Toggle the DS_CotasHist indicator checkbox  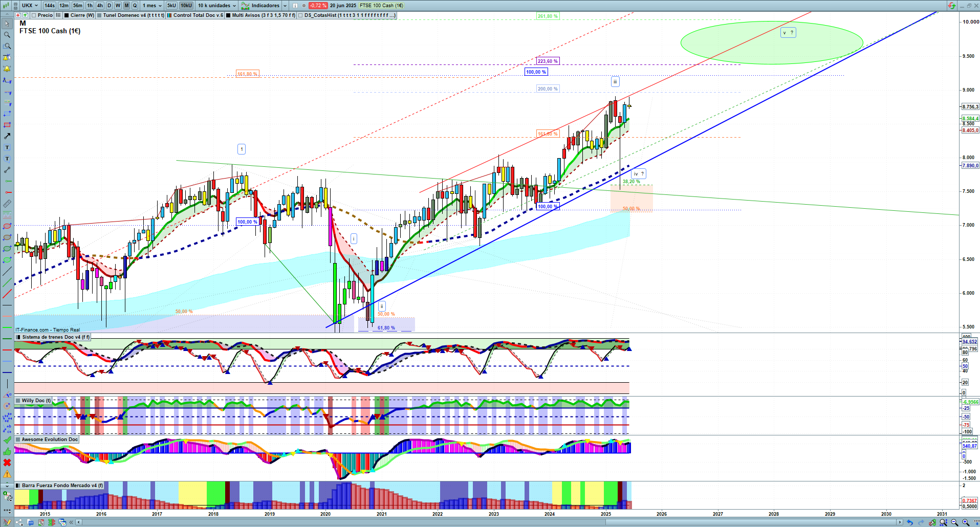pyautogui.click(x=300, y=15)
